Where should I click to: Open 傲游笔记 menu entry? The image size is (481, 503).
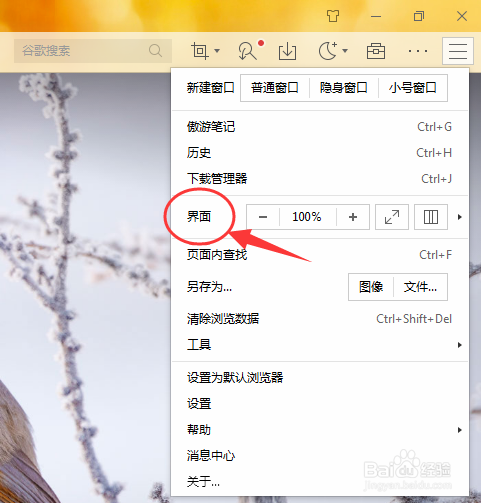[320, 127]
